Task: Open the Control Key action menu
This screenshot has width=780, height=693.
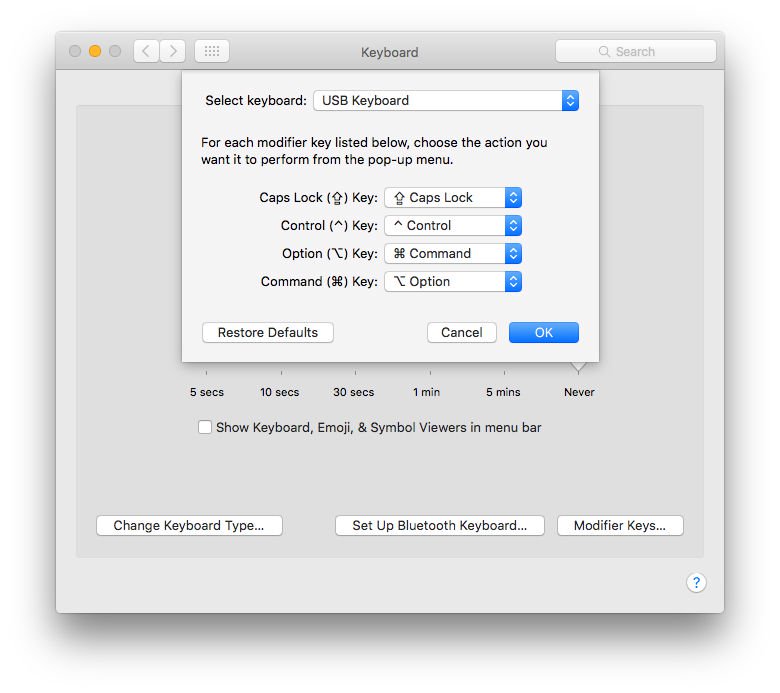Action: (x=453, y=226)
